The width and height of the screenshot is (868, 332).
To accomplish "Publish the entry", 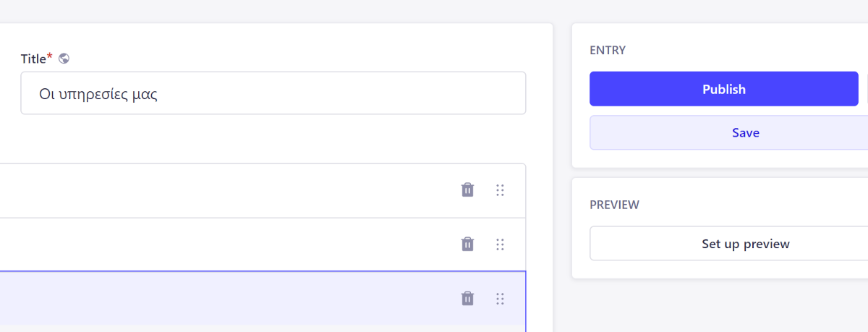I will tap(723, 89).
